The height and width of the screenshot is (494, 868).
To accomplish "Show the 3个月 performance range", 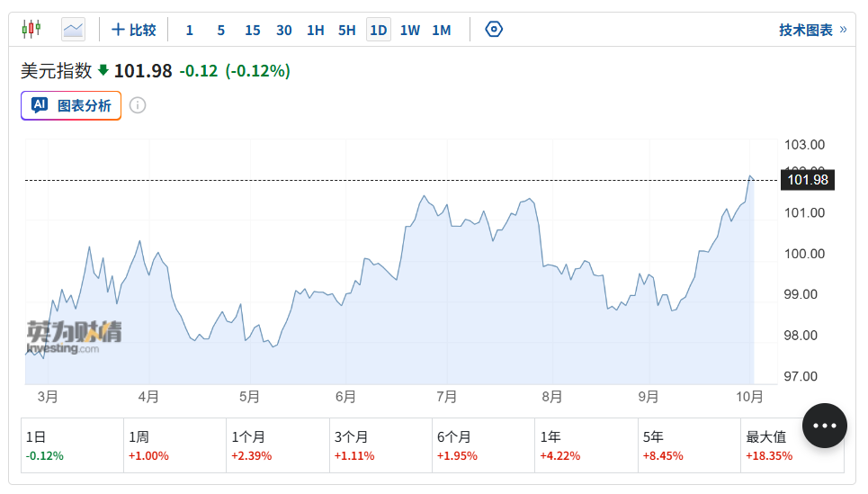I will click(380, 445).
